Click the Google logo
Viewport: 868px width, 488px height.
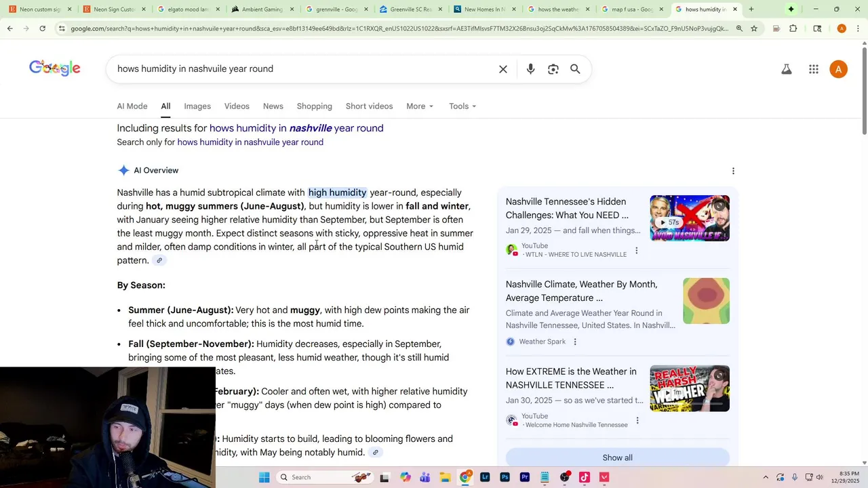[x=55, y=68]
